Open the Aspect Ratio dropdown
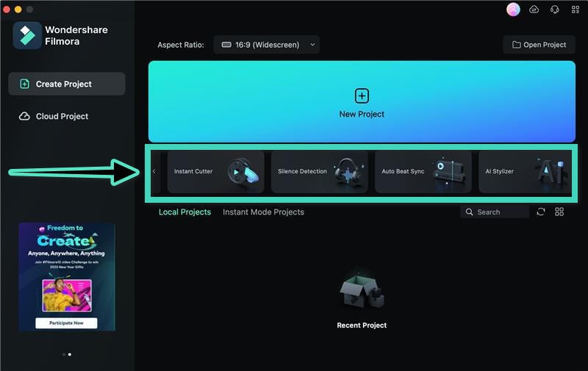The width and height of the screenshot is (588, 371). pyautogui.click(x=267, y=45)
